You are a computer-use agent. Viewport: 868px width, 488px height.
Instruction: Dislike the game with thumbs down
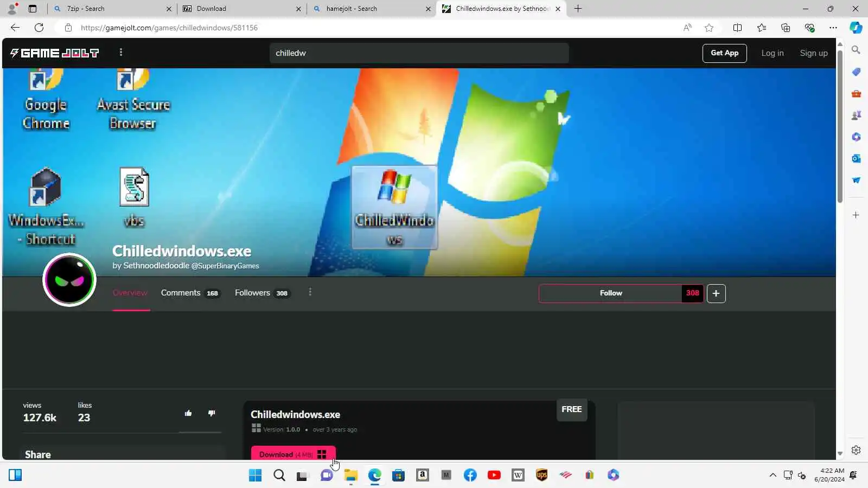click(x=212, y=413)
